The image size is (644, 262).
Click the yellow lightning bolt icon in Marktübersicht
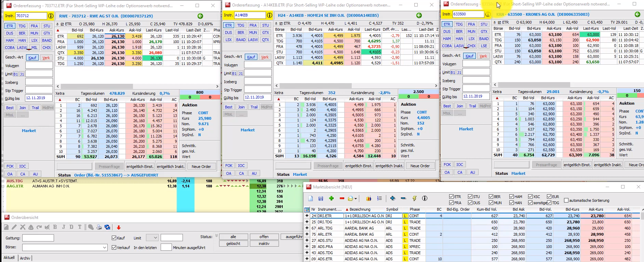(414, 198)
